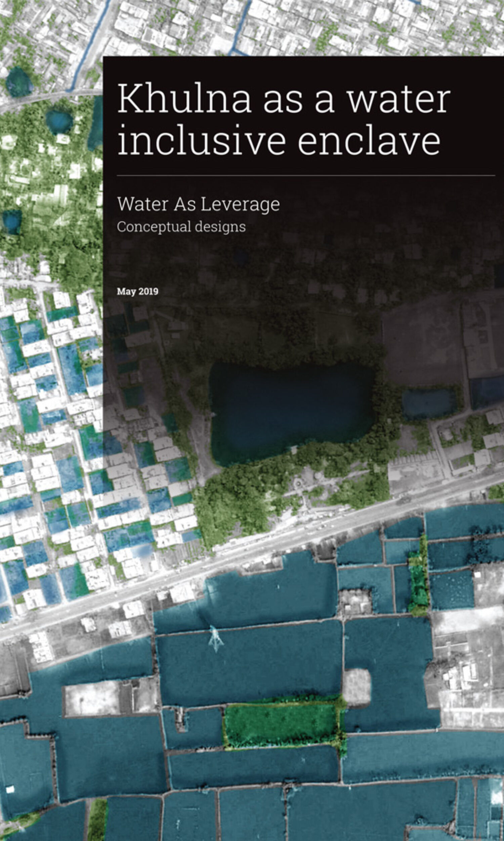This screenshot has width=504, height=841.
Task: Click the narrow vertical green strip on the right
Action: tap(418, 578)
